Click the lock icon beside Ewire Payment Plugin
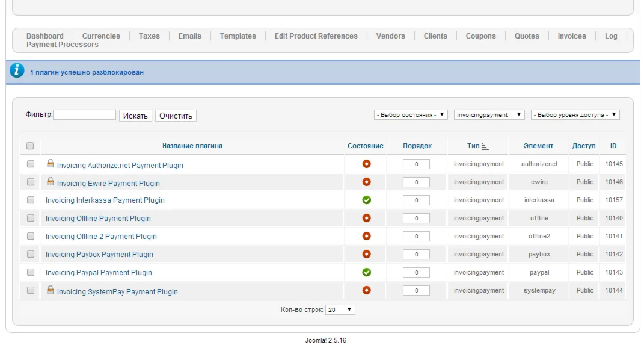The width and height of the screenshot is (644, 351). 51,182
